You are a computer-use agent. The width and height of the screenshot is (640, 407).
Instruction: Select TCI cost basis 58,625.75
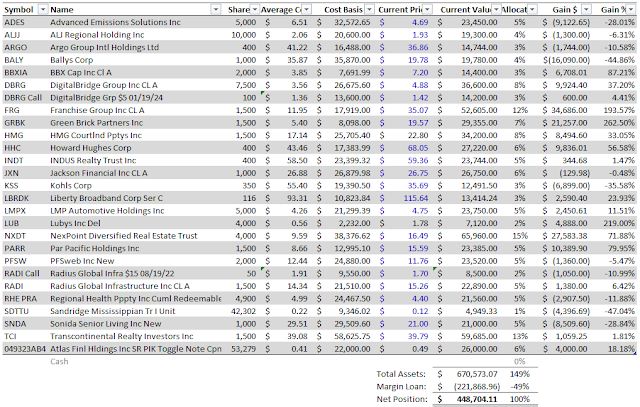(352, 337)
